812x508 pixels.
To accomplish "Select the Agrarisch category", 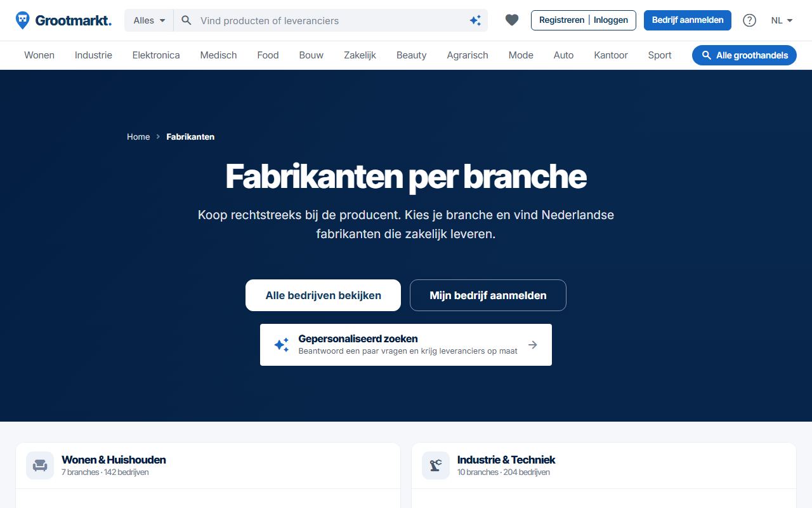I will click(468, 55).
